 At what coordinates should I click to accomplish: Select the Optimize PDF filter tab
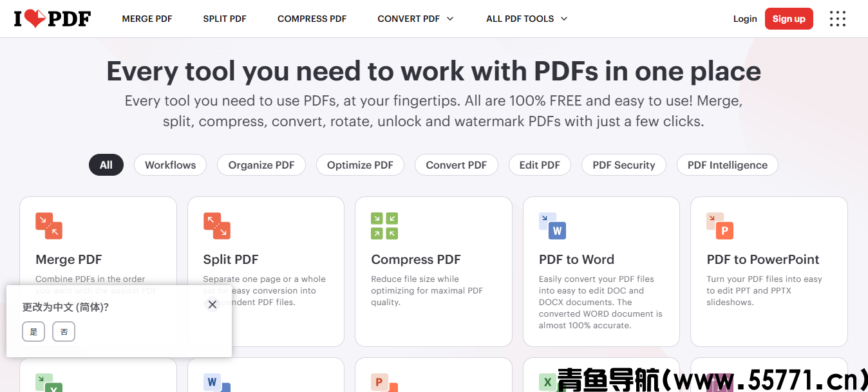coord(360,165)
